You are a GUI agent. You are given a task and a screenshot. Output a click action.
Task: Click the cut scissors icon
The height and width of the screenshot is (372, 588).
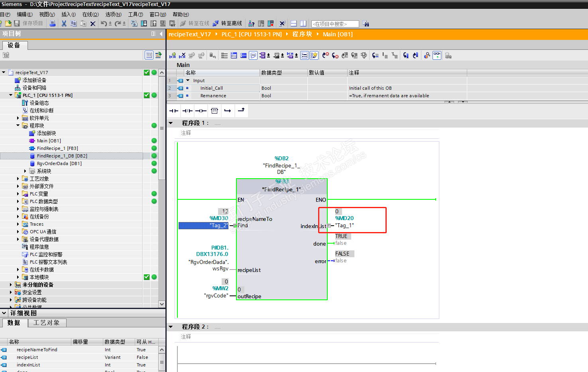point(64,24)
